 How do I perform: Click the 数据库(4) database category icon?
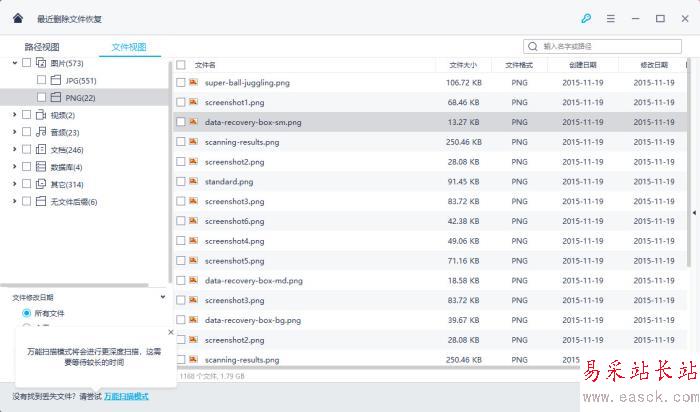(x=41, y=167)
